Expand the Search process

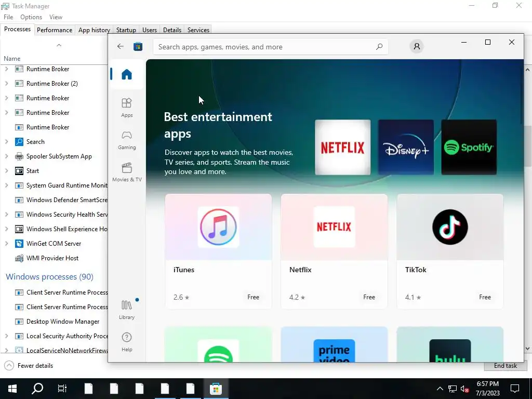pyautogui.click(x=6, y=141)
